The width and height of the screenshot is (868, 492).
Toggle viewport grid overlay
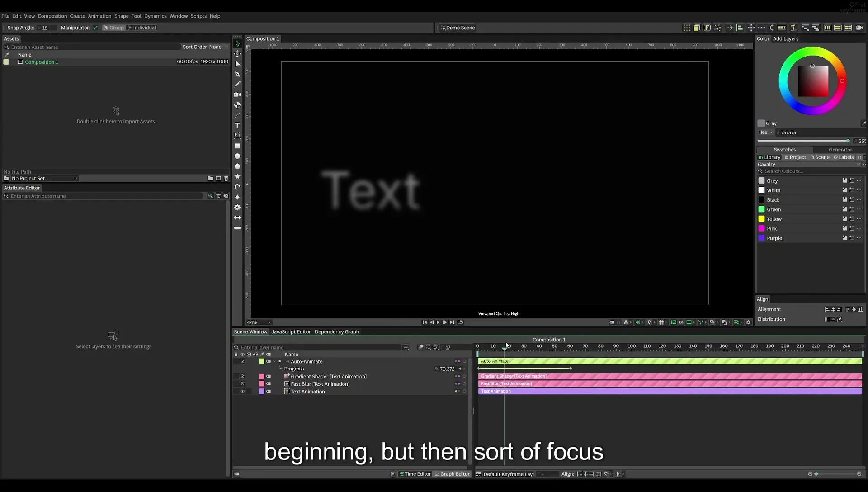coord(661,322)
